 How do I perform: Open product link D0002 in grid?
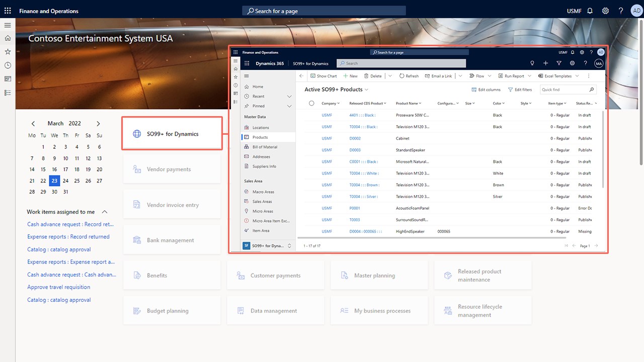[x=355, y=138]
